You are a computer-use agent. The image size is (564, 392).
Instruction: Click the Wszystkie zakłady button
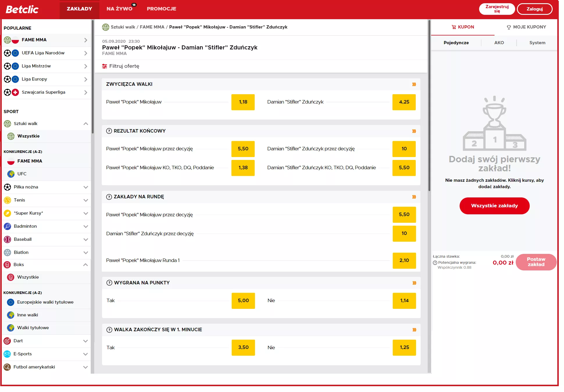point(495,206)
